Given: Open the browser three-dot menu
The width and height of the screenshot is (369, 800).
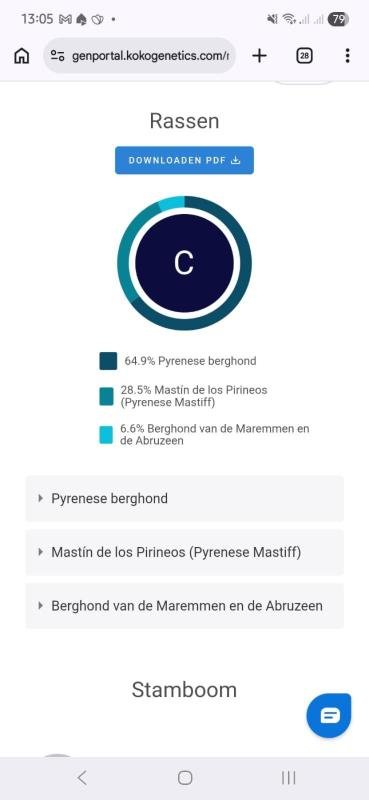Looking at the screenshot, I should 347,56.
